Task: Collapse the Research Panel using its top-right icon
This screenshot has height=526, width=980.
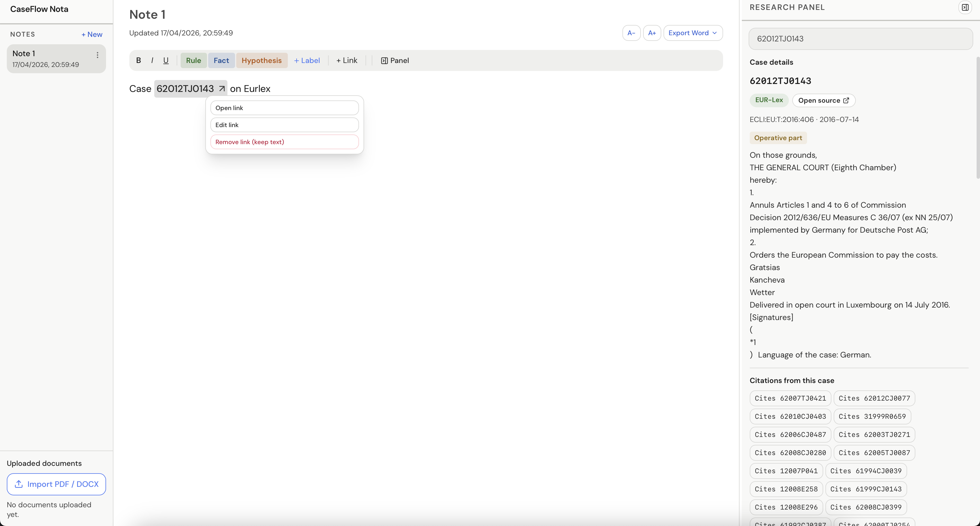Action: [x=965, y=7]
